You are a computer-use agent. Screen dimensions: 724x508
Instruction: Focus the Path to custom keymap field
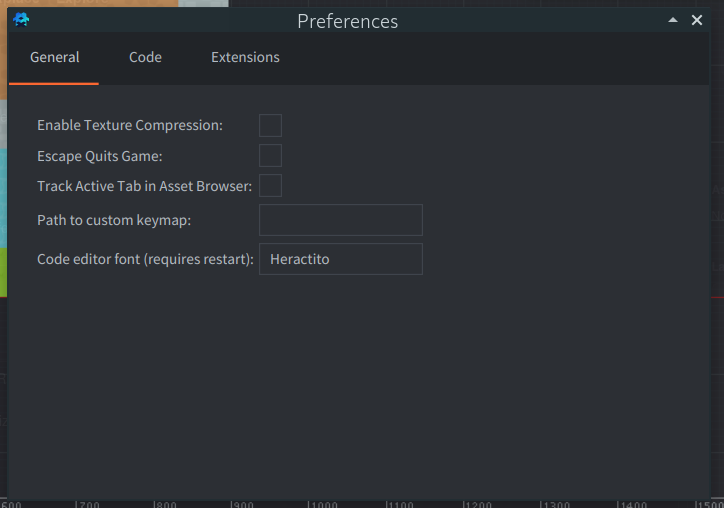click(341, 220)
